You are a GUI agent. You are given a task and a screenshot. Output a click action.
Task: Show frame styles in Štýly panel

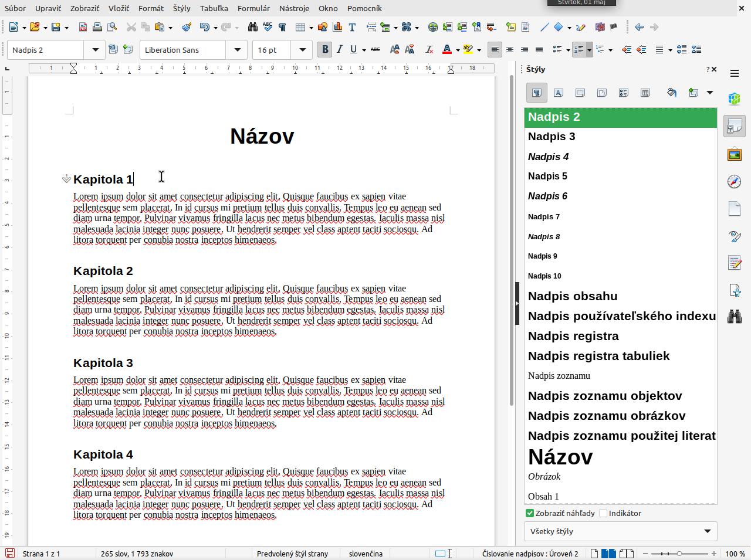(x=580, y=93)
